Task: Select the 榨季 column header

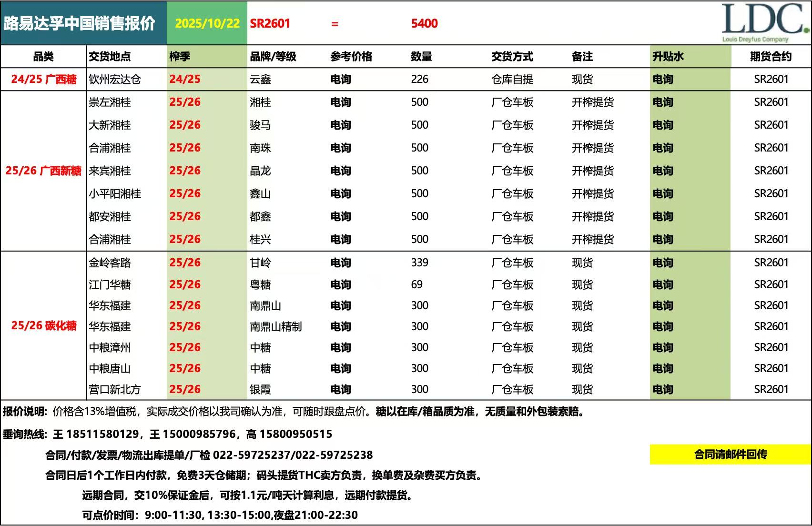Action: coord(180,57)
